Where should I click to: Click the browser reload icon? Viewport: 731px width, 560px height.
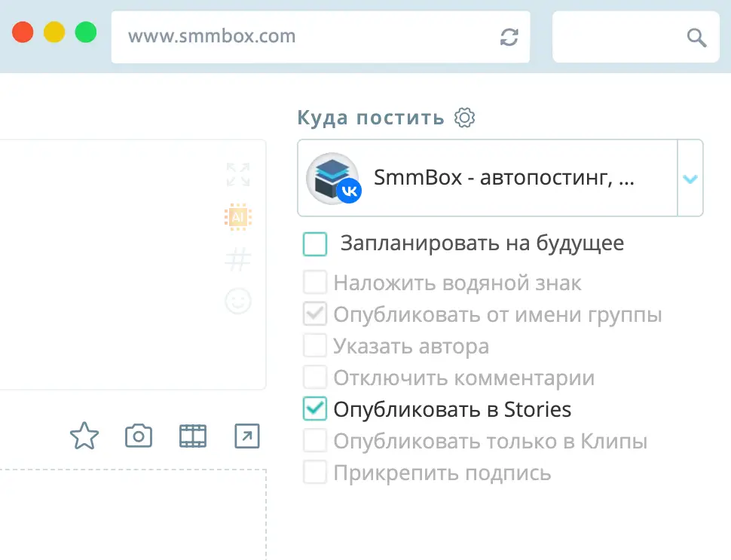pyautogui.click(x=509, y=37)
